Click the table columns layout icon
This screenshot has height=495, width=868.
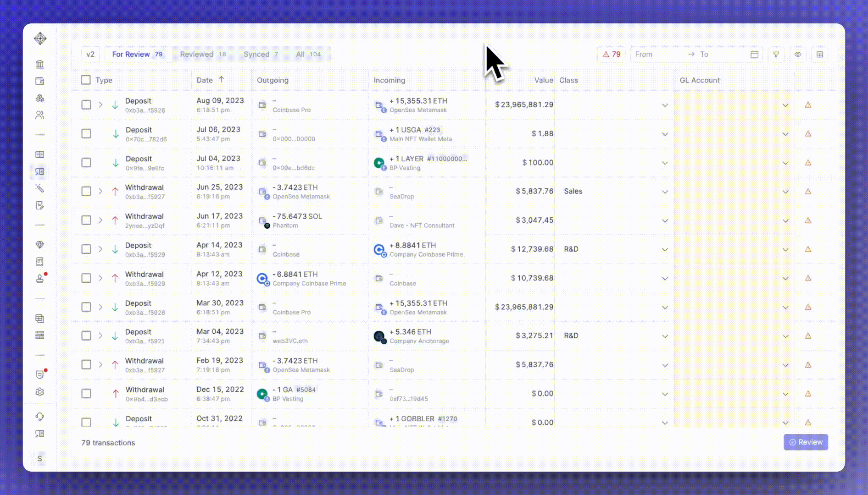819,55
